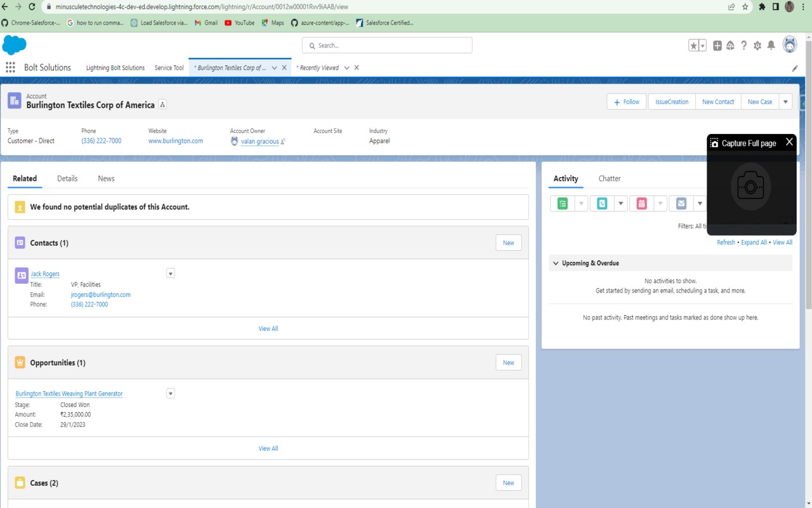The image size is (812, 508).
Task: Show more account actions dropdown
Action: pyautogui.click(x=785, y=102)
